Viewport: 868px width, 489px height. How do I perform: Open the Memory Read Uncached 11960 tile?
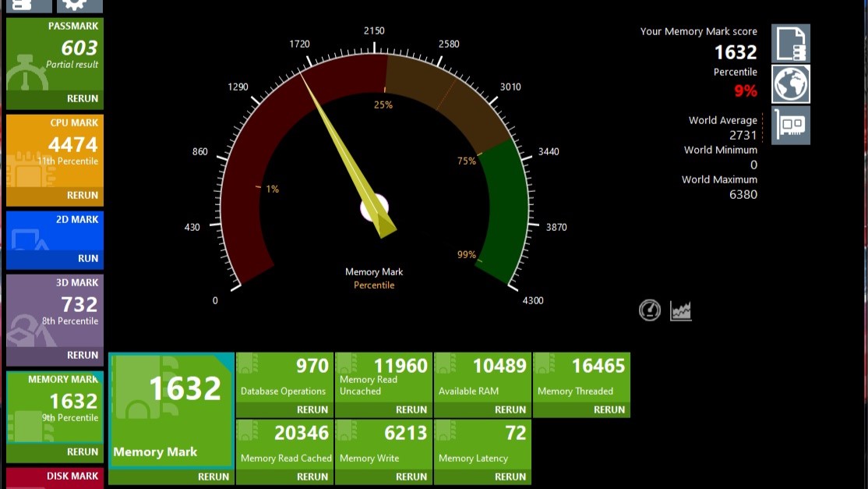tap(383, 377)
